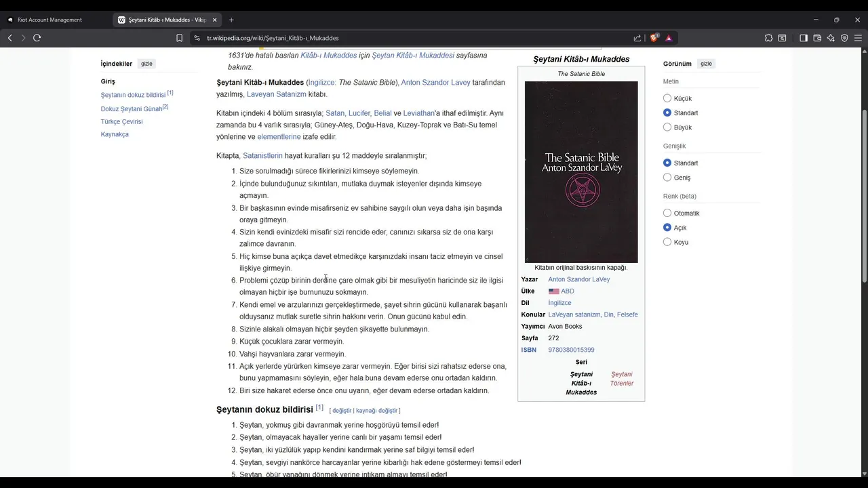
Task: Open Brave VPN shield icon
Action: pyautogui.click(x=844, y=38)
